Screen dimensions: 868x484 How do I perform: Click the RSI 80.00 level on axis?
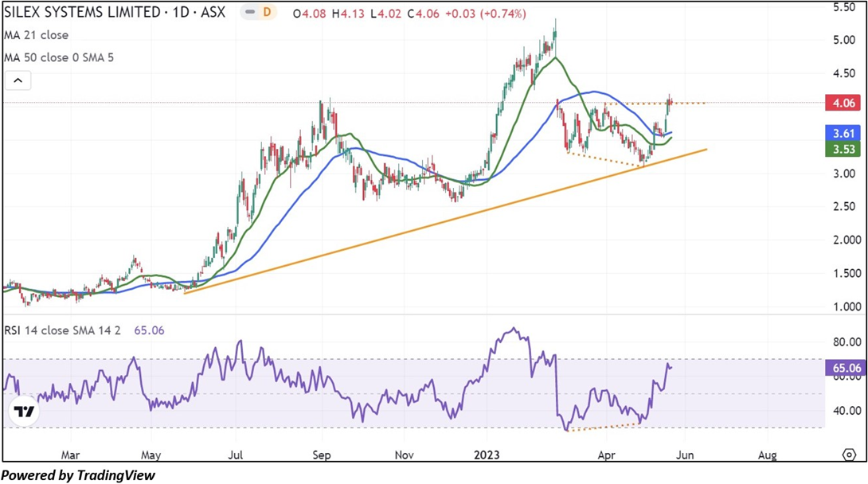coord(844,342)
